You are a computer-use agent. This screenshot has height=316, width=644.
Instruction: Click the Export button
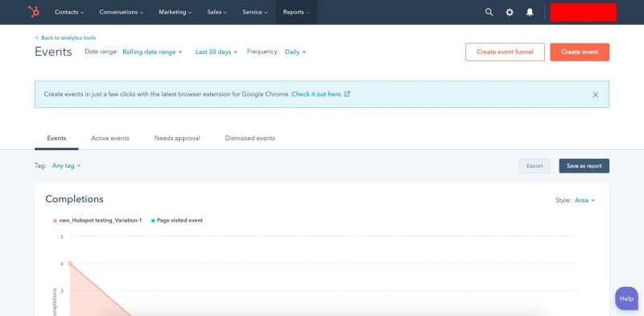[535, 166]
